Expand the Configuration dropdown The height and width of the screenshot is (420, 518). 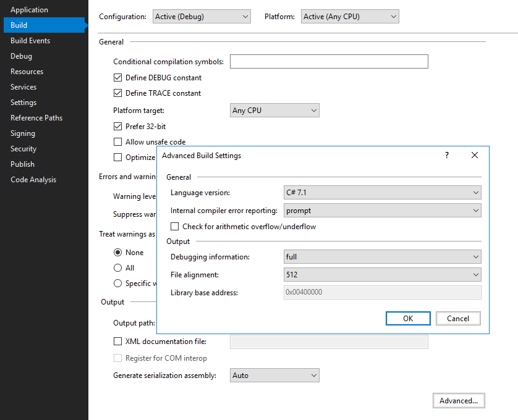pyautogui.click(x=202, y=17)
